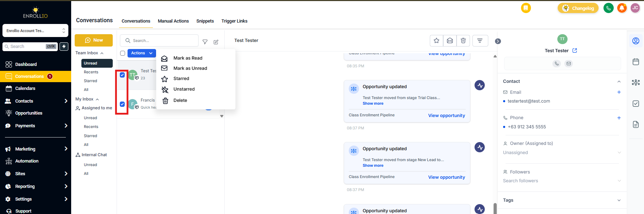644x214 pixels.
Task: Open notes document sidebar icon
Action: click(636, 124)
